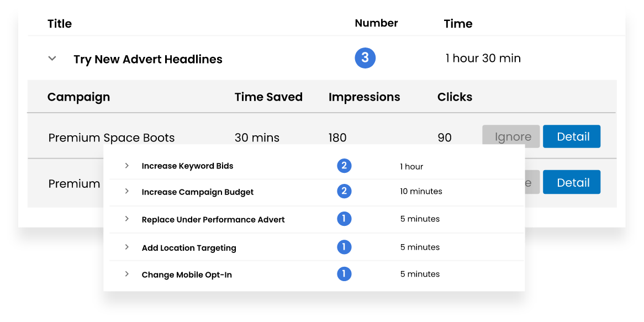Expand the Increase Campaign Budget entry
The width and height of the screenshot is (644, 322).
(126, 192)
